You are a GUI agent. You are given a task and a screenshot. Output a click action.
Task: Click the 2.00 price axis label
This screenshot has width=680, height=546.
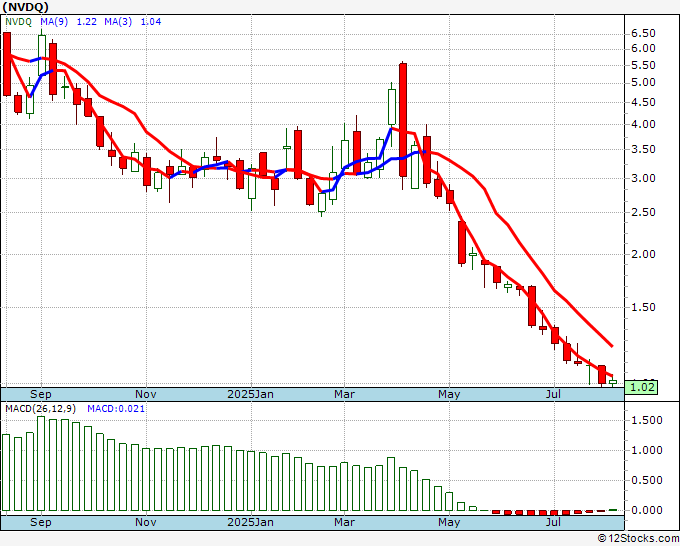(644, 255)
